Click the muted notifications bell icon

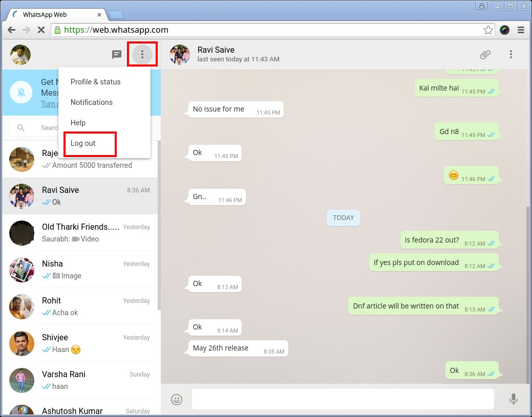[21, 92]
